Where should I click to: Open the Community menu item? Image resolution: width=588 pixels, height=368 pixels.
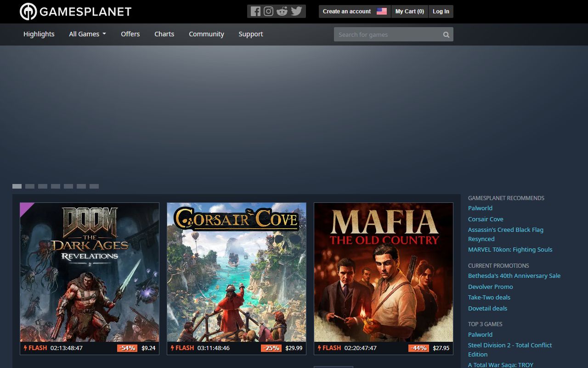pos(206,34)
